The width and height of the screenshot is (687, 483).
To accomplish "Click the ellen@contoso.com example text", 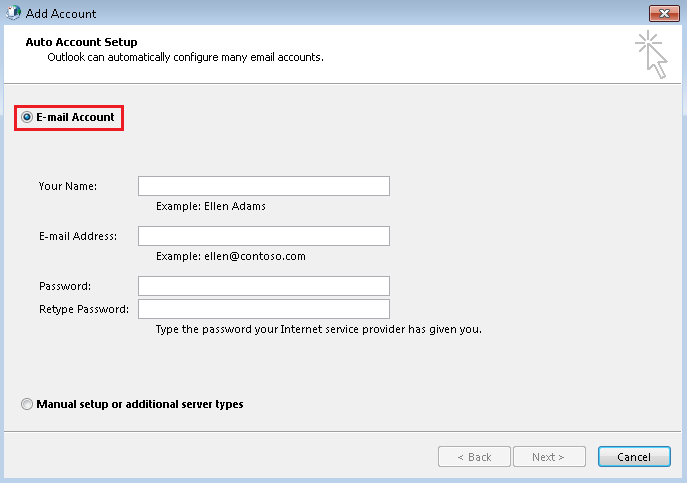I will tap(255, 256).
